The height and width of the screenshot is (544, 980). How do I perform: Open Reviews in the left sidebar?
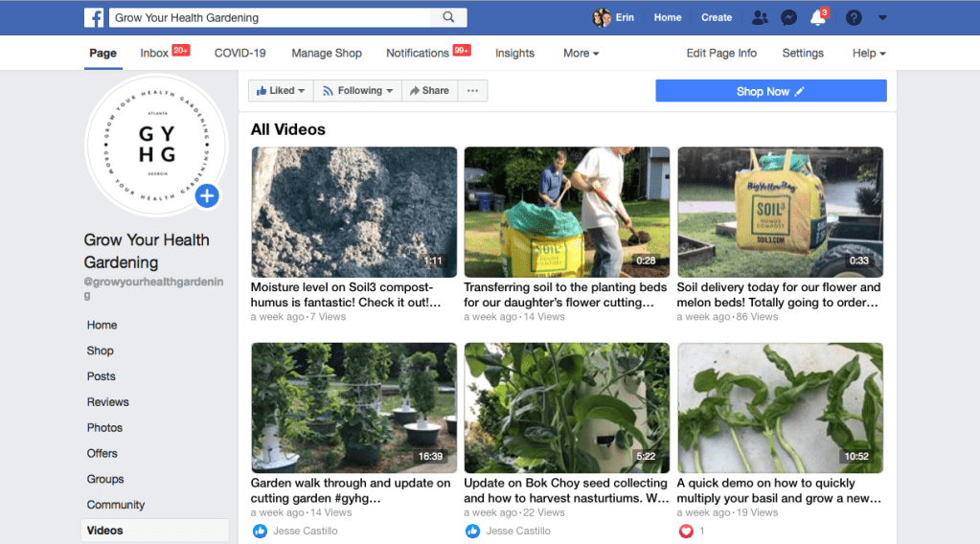click(107, 401)
